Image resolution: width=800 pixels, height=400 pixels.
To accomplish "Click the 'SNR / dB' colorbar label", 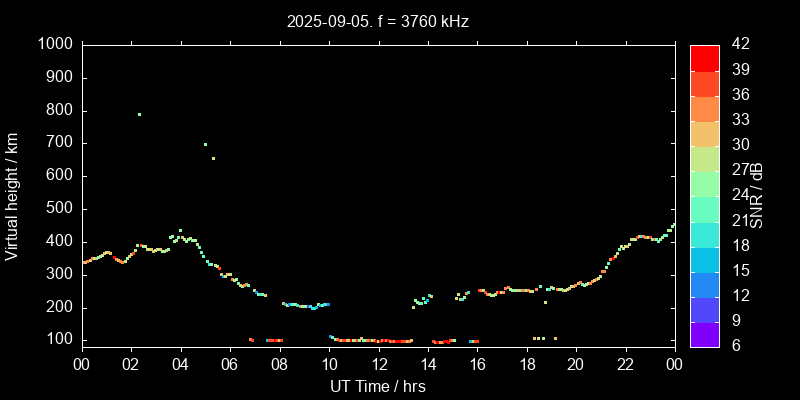I will click(759, 195).
